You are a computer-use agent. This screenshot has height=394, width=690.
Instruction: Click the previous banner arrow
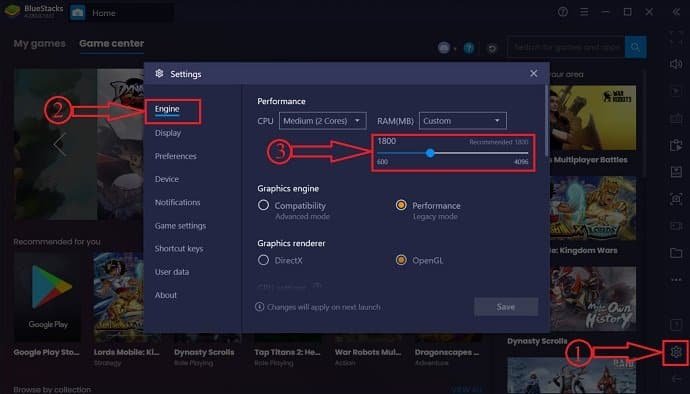click(x=59, y=144)
